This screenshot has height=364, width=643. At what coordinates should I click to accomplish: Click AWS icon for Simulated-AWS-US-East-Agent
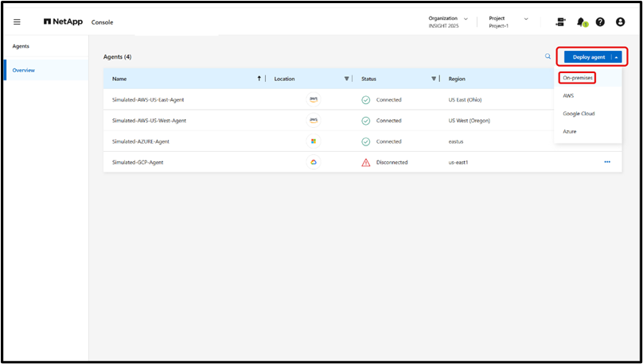point(314,99)
